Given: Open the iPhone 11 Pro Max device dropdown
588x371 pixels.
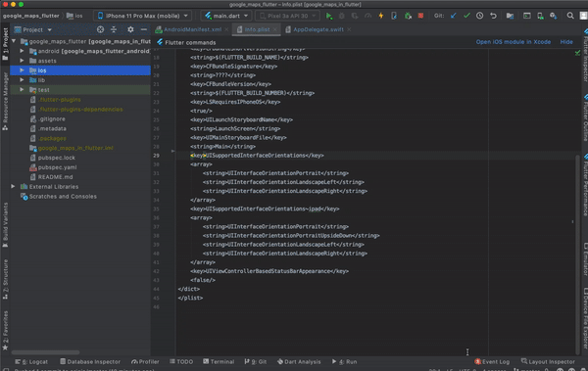Looking at the screenshot, I should 142,16.
